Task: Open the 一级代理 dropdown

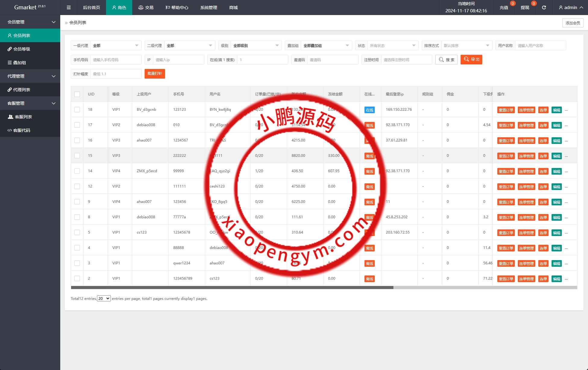Action: coord(116,46)
